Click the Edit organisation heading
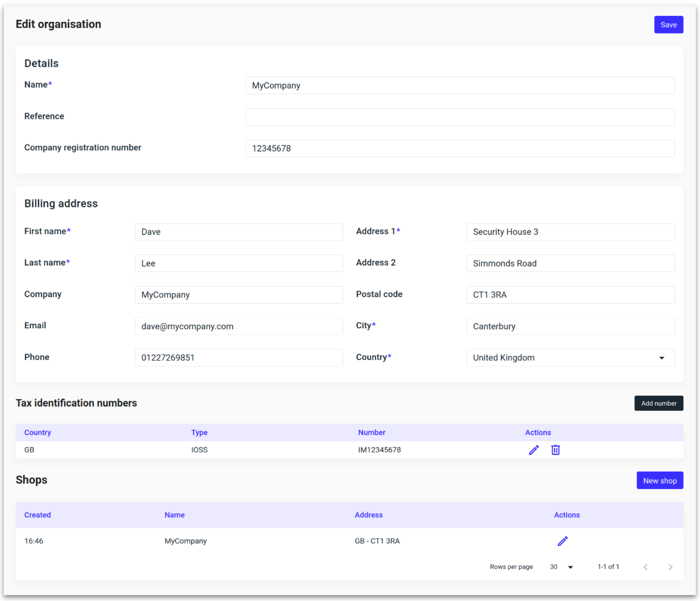Viewport: 700px width, 601px height. (58, 24)
